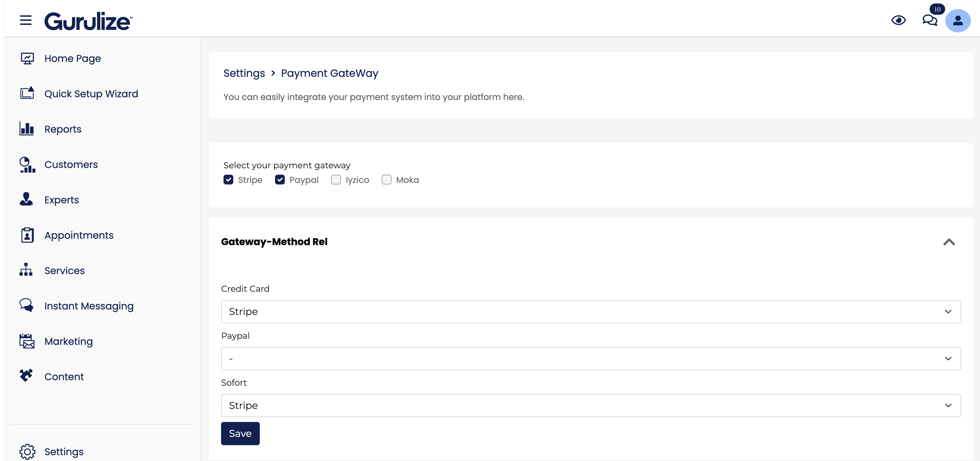Click the Services sidebar label
This screenshot has height=461, width=980.
point(65,271)
